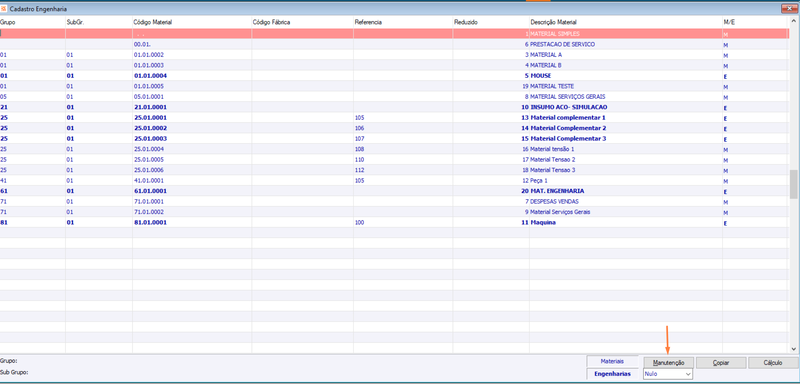Click material code 25.01.0001

coord(151,117)
